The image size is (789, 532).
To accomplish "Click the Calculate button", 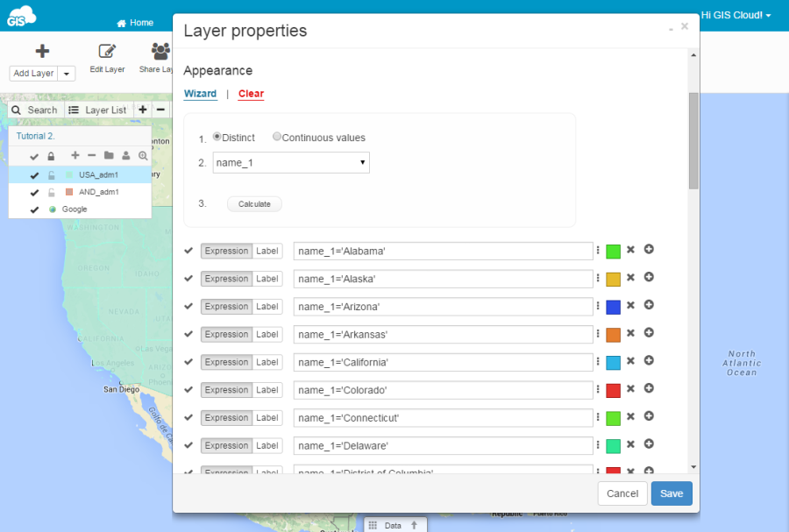I will [254, 203].
